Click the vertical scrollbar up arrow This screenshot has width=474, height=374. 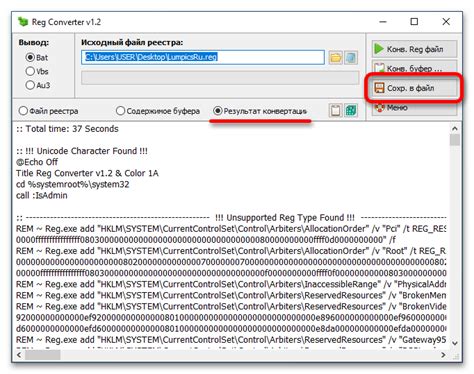click(455, 128)
